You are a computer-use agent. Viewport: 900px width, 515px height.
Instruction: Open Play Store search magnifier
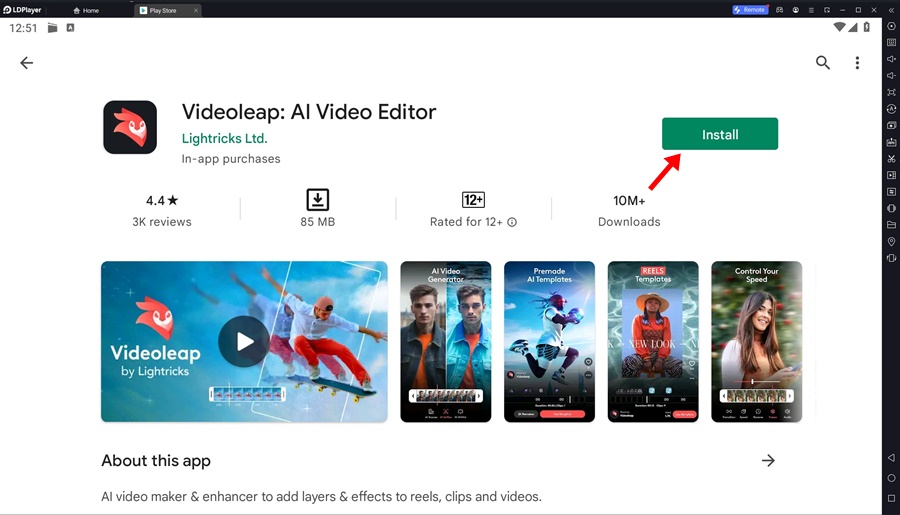point(823,63)
